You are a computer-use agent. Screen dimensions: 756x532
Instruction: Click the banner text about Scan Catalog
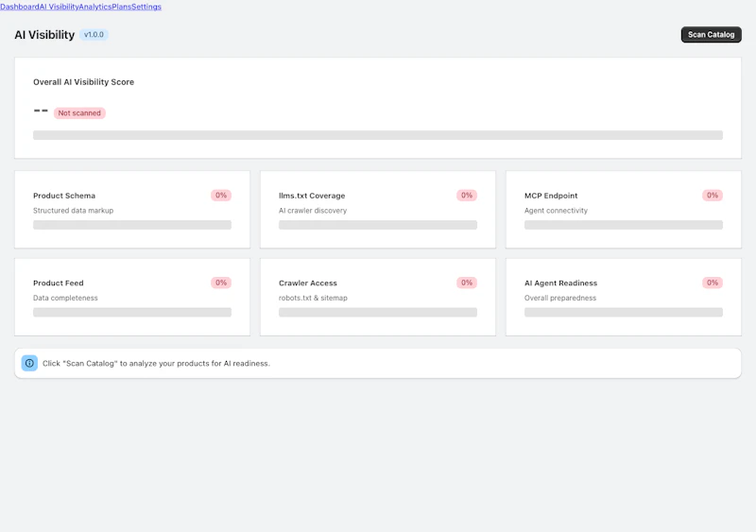click(156, 363)
